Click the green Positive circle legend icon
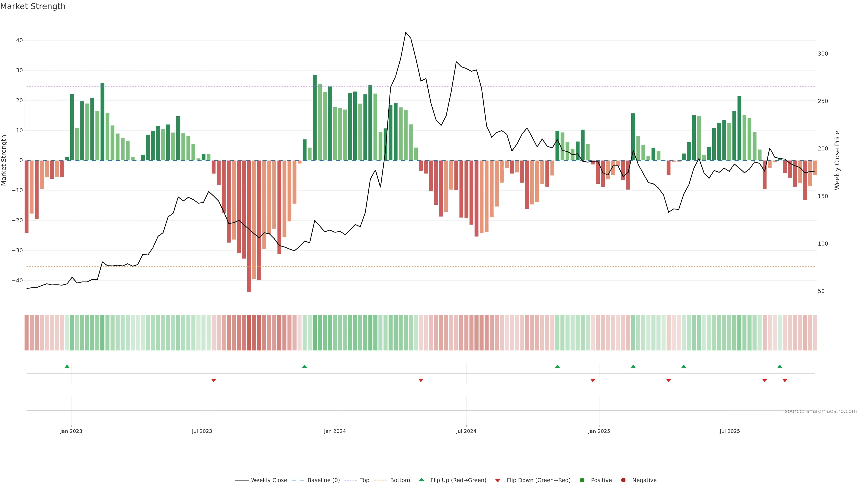This screenshot has width=868, height=488. pos(582,480)
